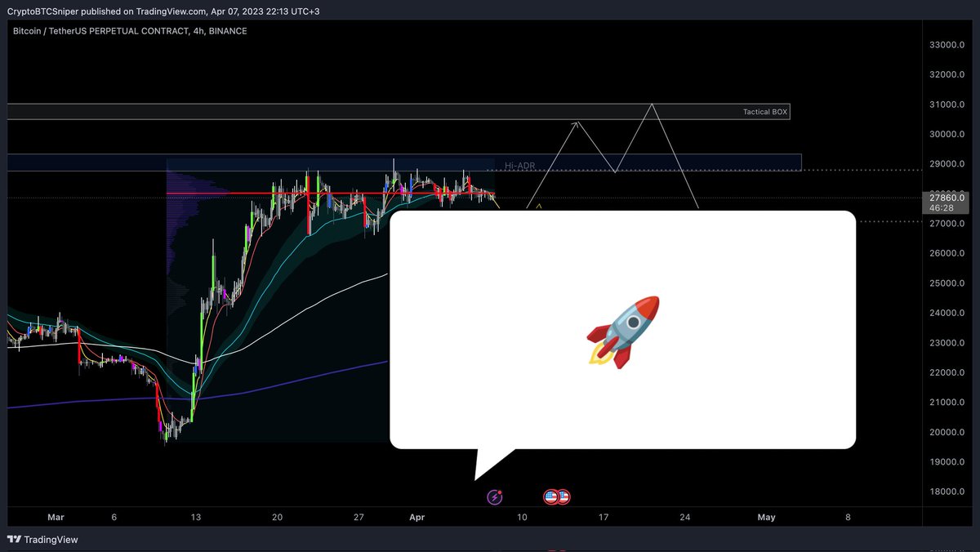
Task: Select the Tactical BOX label
Action: (x=764, y=112)
